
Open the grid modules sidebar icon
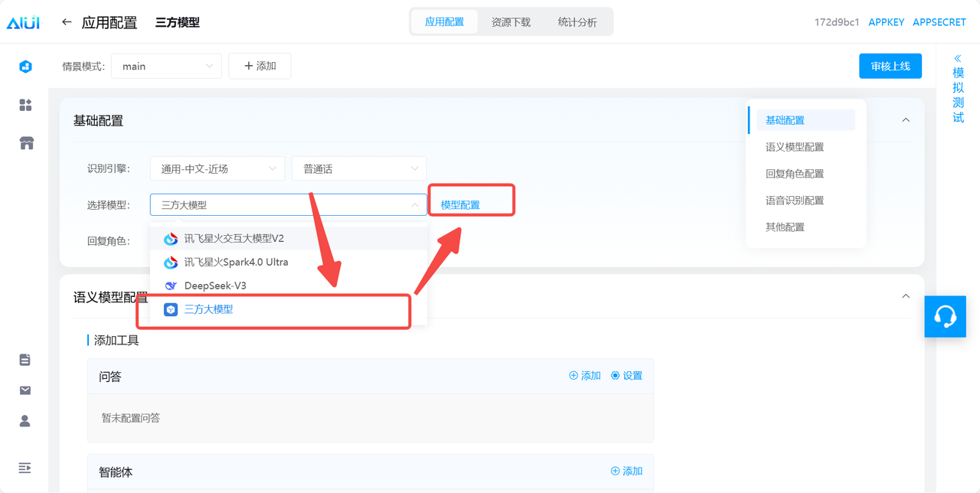[x=25, y=105]
